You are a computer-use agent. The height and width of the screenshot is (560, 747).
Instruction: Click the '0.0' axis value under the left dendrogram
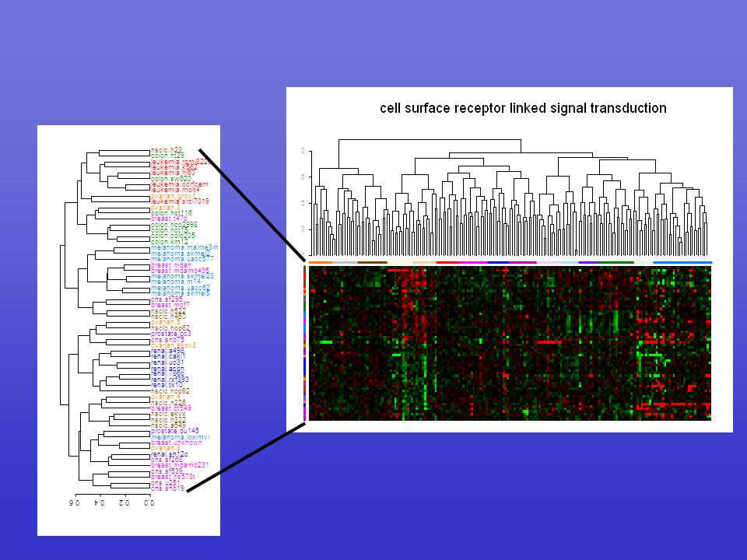(149, 502)
